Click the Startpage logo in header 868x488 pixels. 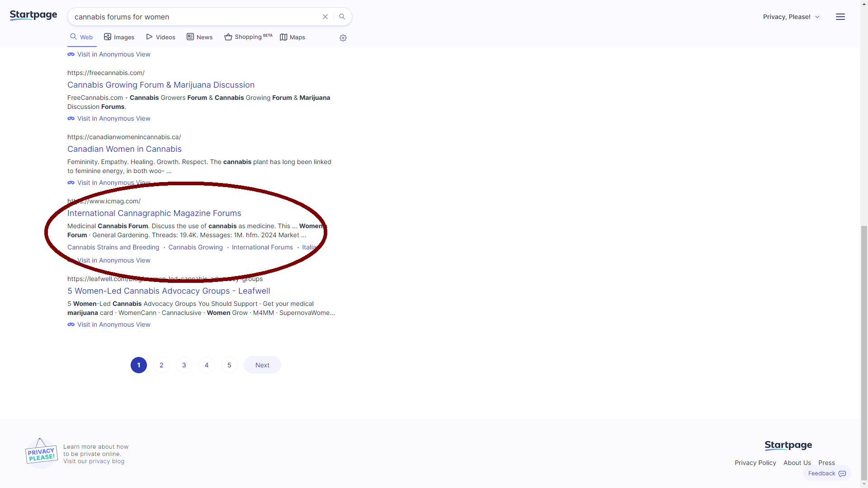(33, 15)
